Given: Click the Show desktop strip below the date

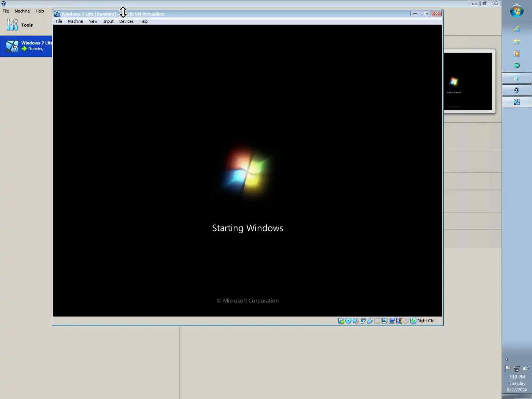Looking at the screenshot, I should tap(517, 396).
